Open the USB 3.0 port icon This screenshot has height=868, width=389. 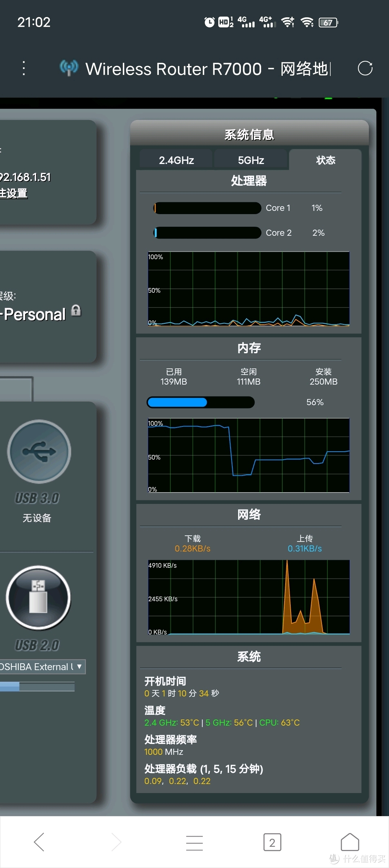[39, 451]
